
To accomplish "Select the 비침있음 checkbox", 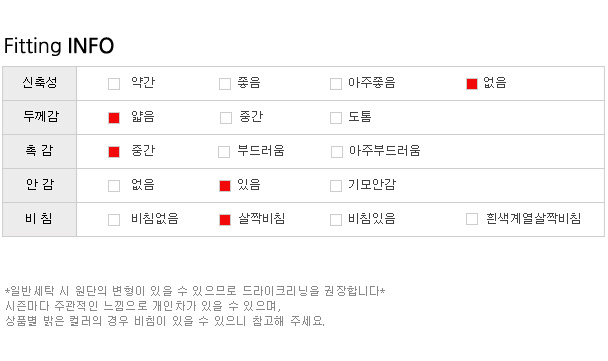I will tap(336, 220).
